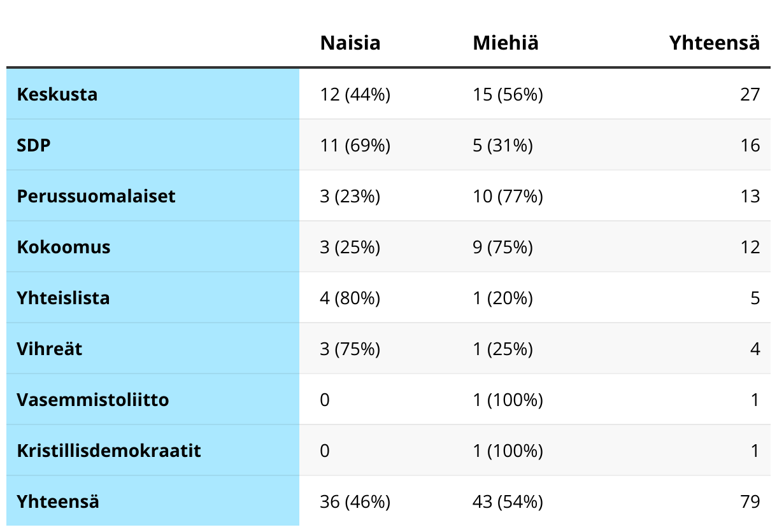Image resolution: width=777 pixels, height=532 pixels.
Task: Click Kokoomus total cell showing 12
Action: coord(750,247)
